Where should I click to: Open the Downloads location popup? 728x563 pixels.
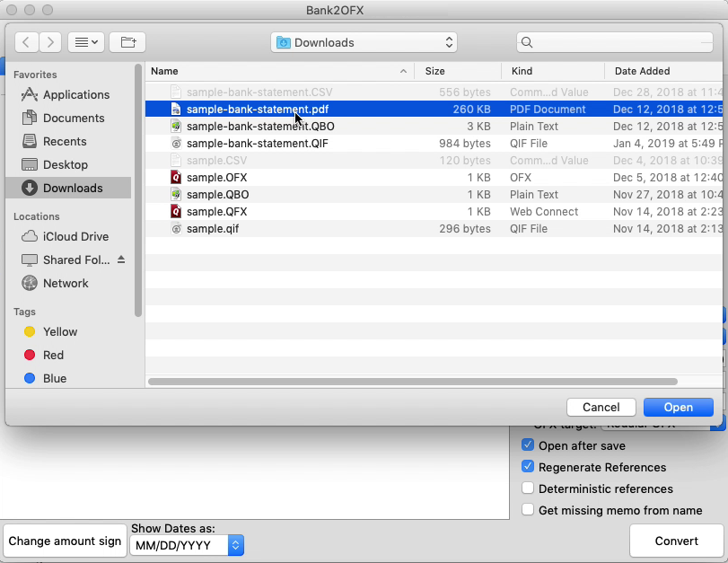tap(364, 42)
